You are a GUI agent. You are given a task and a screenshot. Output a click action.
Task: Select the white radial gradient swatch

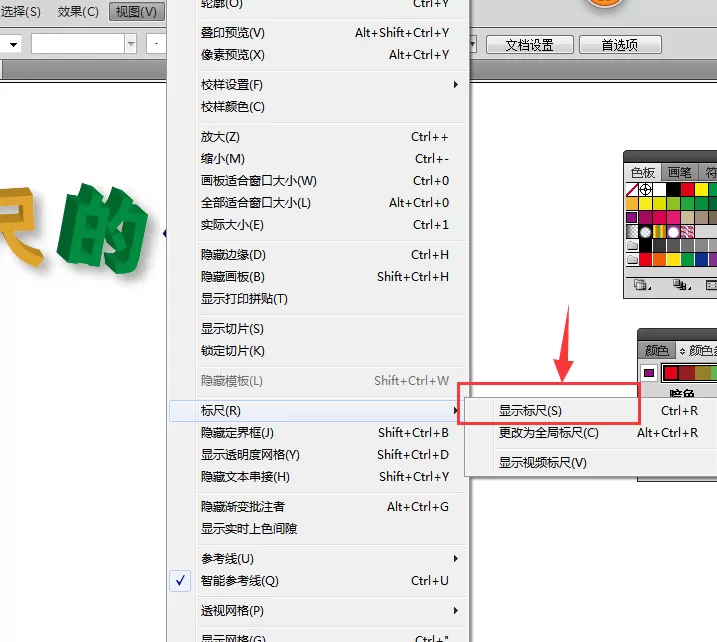click(645, 232)
